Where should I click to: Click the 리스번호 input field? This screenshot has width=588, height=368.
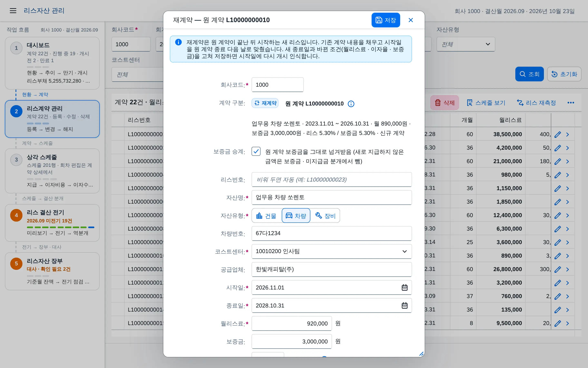click(x=331, y=180)
